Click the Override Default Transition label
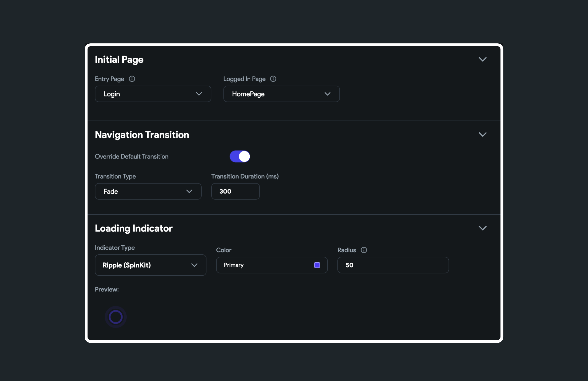588x381 pixels. [x=131, y=156]
